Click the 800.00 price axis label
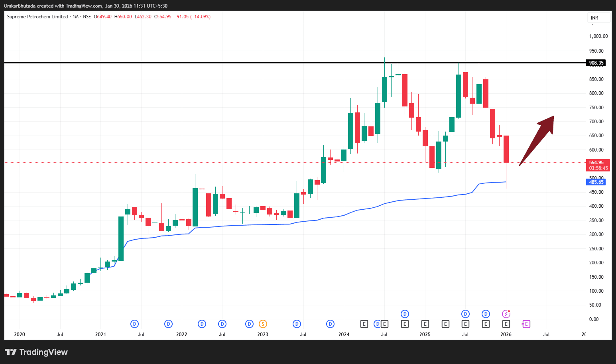This screenshot has height=364, width=616. click(x=596, y=93)
